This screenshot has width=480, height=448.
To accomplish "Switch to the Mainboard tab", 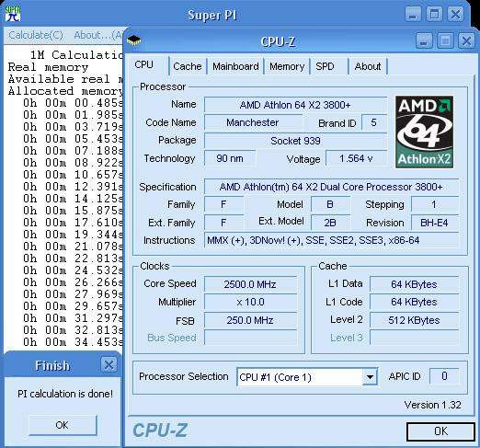I will point(235,66).
